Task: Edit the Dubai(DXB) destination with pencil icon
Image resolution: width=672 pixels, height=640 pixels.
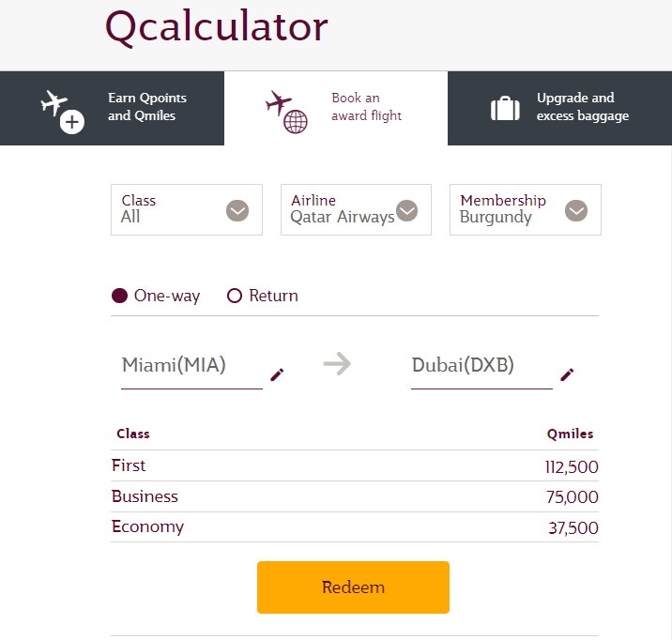Action: tap(567, 374)
